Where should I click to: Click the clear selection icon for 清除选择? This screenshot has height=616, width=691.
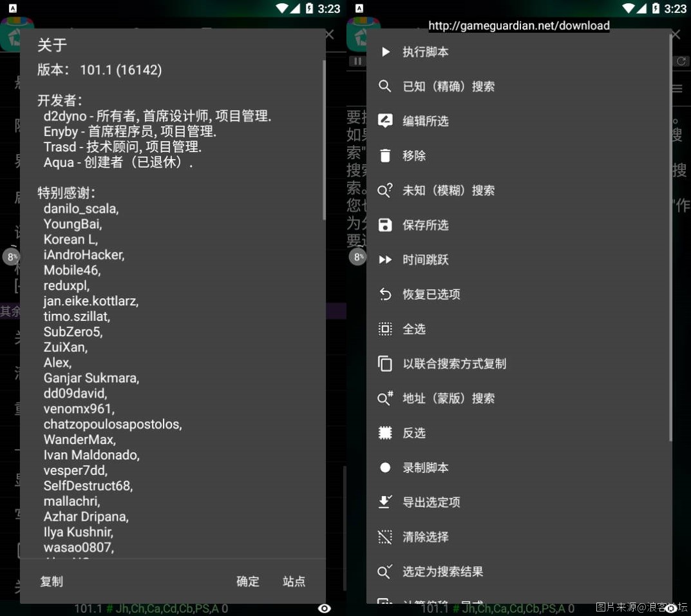coord(385,537)
